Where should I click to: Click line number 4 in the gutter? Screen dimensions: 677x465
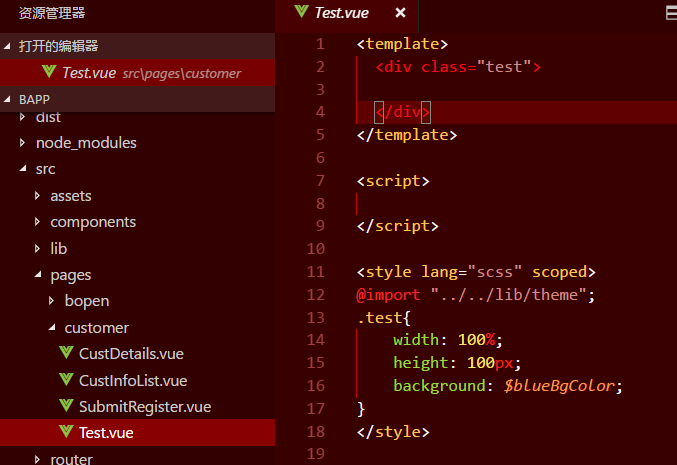click(x=320, y=112)
